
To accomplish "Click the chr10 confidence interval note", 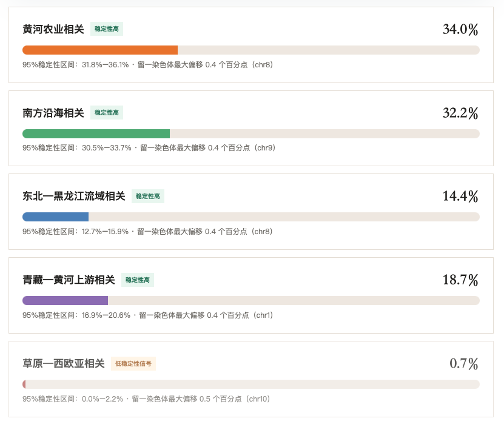I will (x=146, y=399).
